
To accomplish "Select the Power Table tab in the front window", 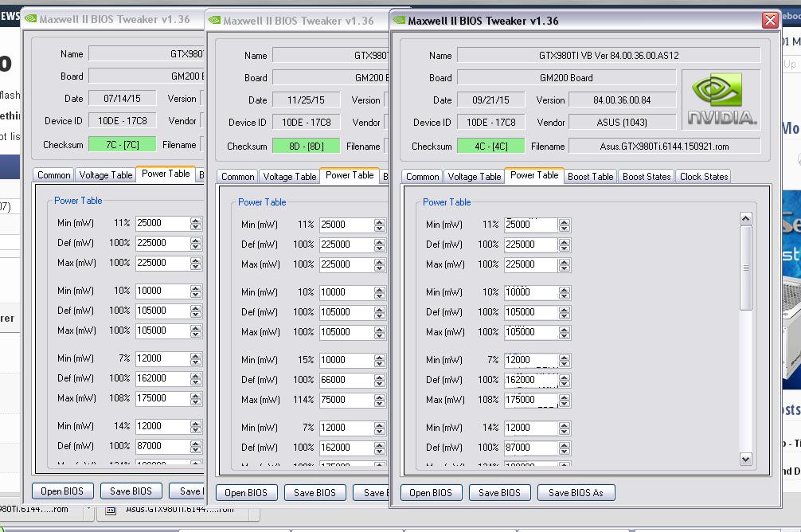I will tap(534, 175).
